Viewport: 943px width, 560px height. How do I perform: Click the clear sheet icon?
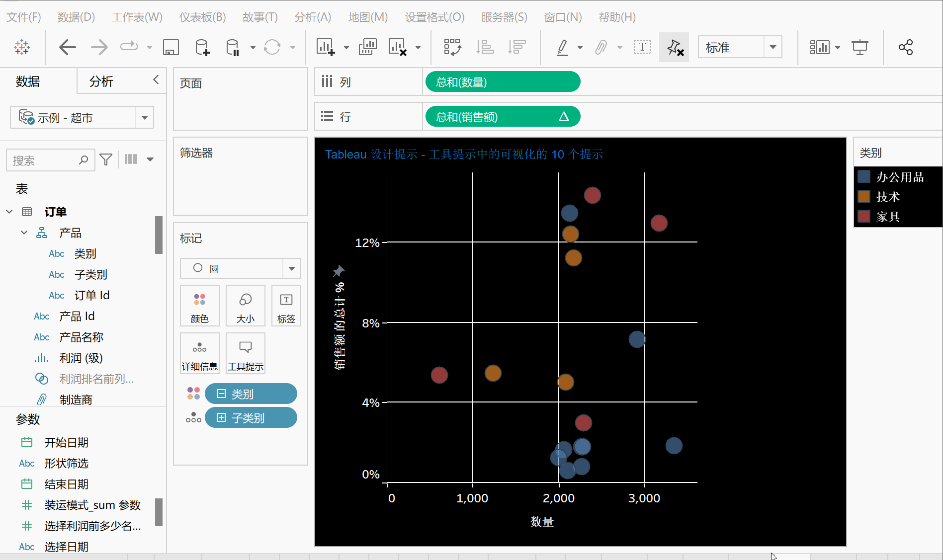coord(398,48)
